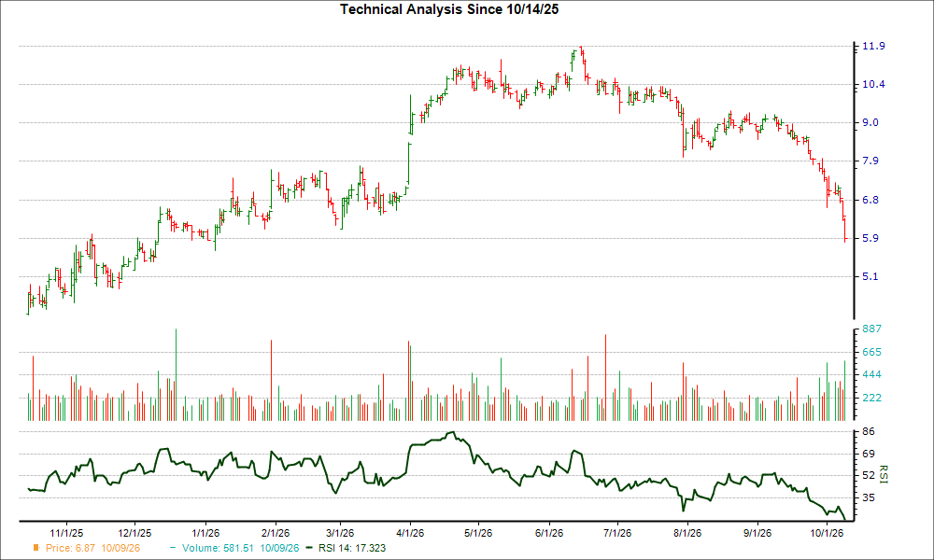Screen dimensions: 934x560
Task: Click the RSI line peak near 86
Action: pos(452,433)
